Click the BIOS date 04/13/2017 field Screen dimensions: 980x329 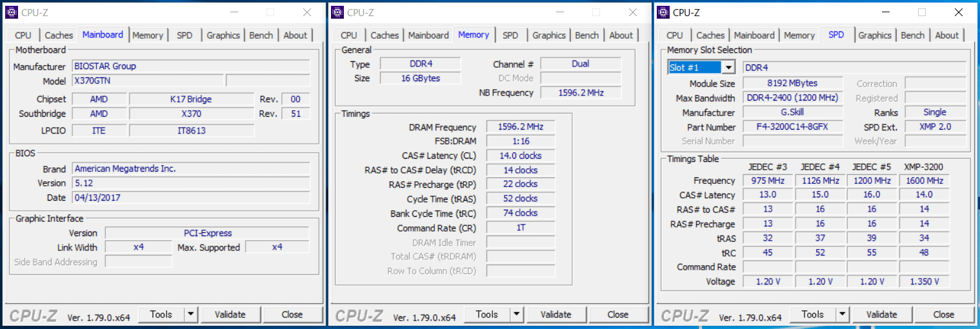(191, 197)
